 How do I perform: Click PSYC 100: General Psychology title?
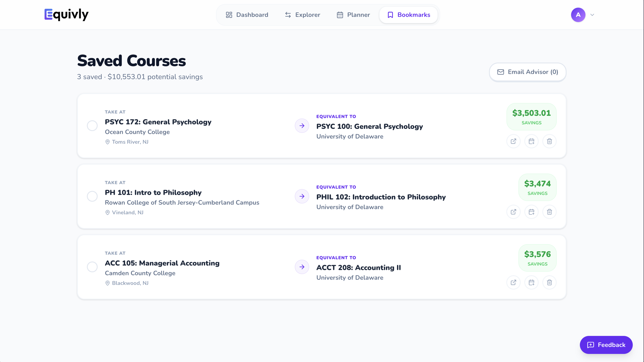click(369, 126)
